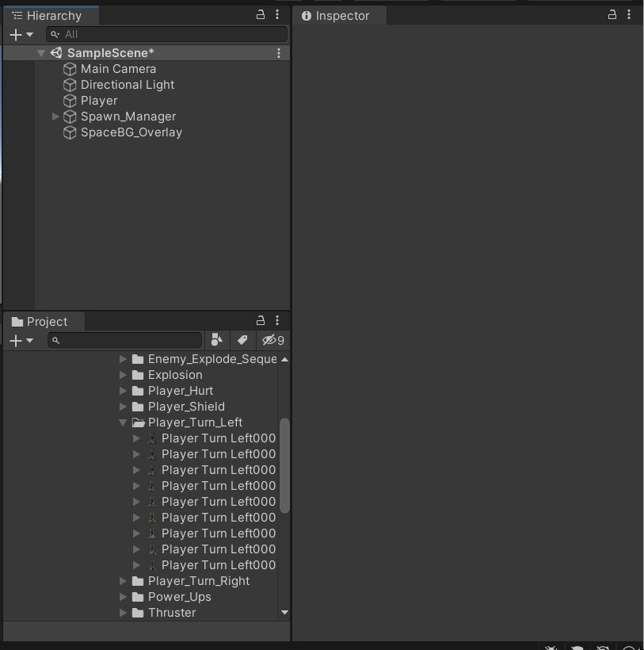Click the Power_Ups folder icon
The height and width of the screenshot is (650, 644).
click(x=138, y=597)
